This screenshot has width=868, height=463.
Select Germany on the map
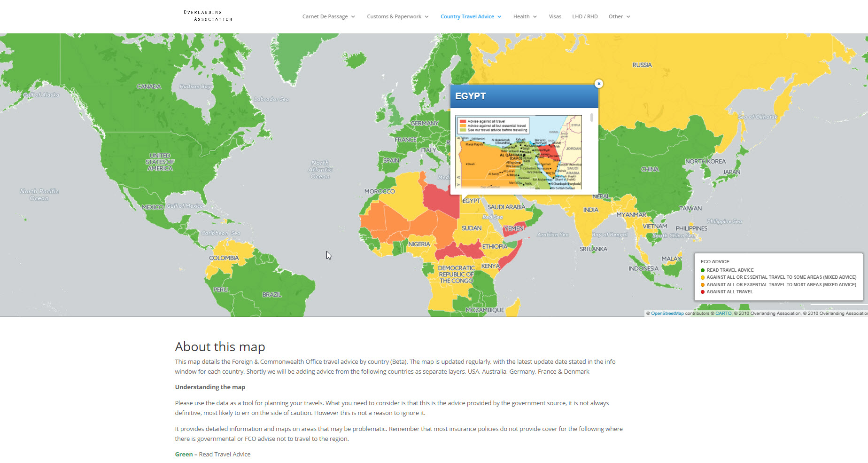[x=425, y=123]
